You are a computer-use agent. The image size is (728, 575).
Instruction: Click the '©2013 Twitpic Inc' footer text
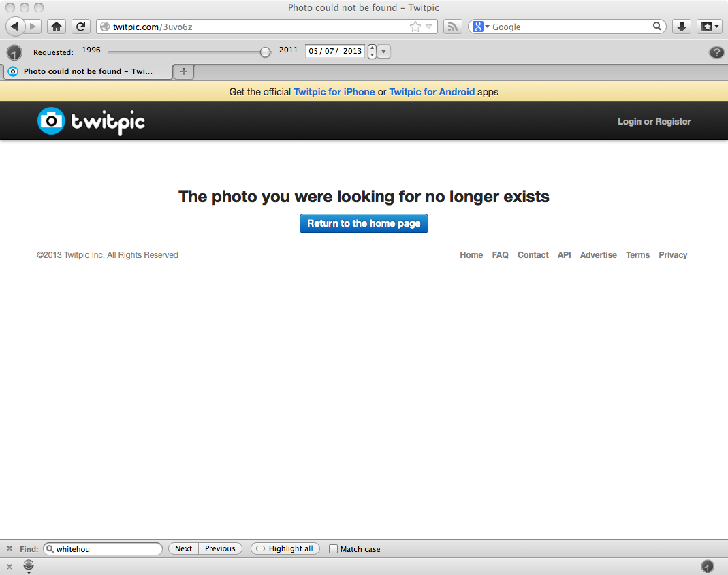[107, 255]
